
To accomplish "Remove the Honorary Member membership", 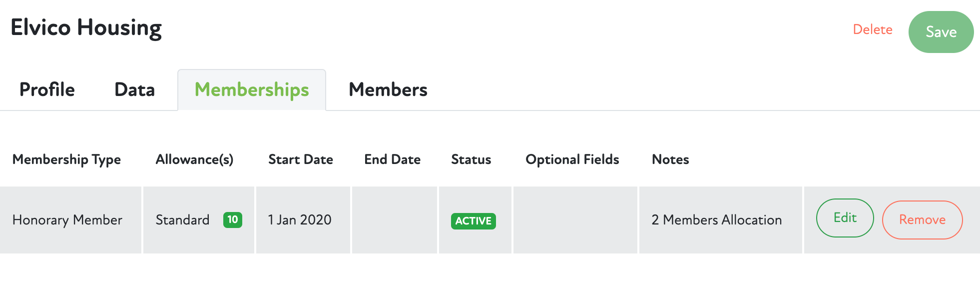I will (x=922, y=219).
